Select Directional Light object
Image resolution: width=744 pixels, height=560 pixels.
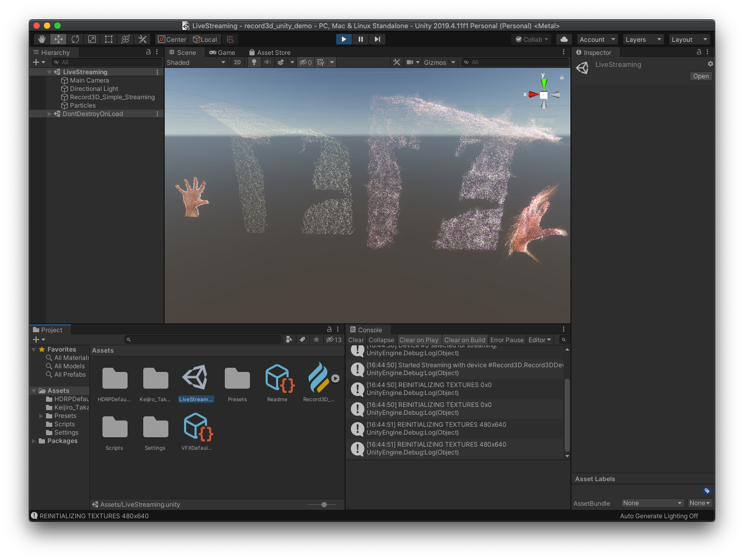[94, 89]
